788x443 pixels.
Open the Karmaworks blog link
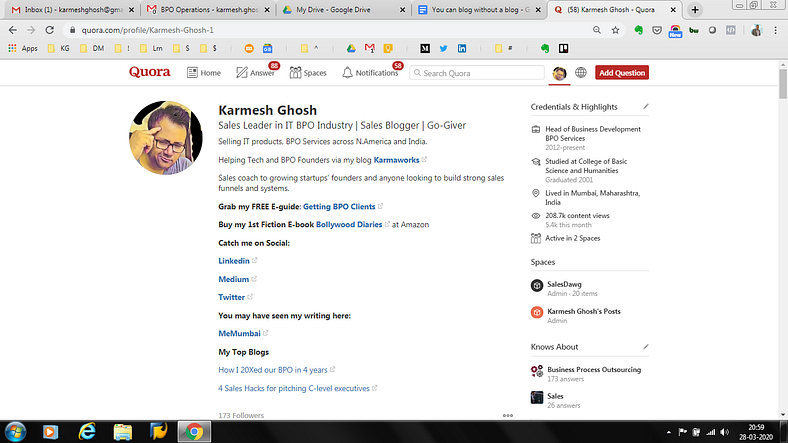point(397,160)
